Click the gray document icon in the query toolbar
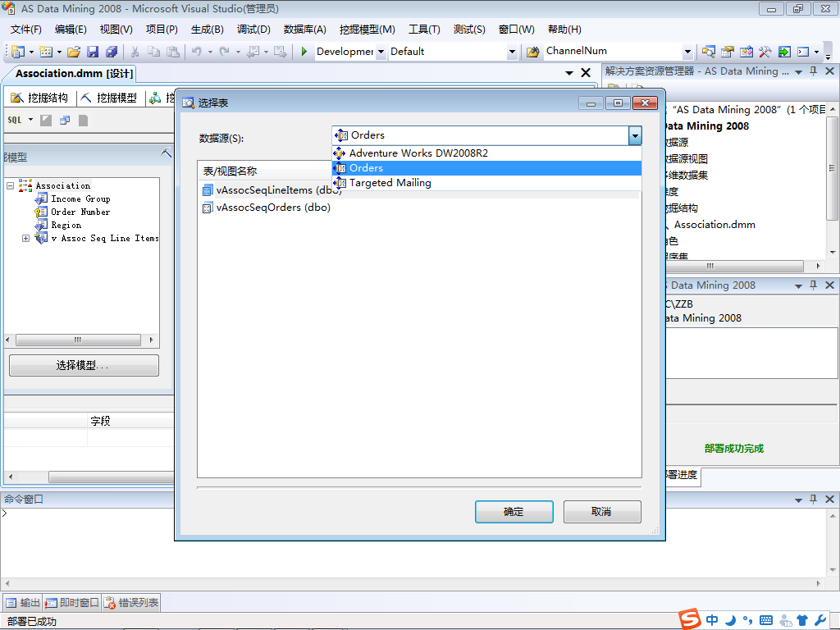Viewport: 840px width, 630px height. coord(83,121)
